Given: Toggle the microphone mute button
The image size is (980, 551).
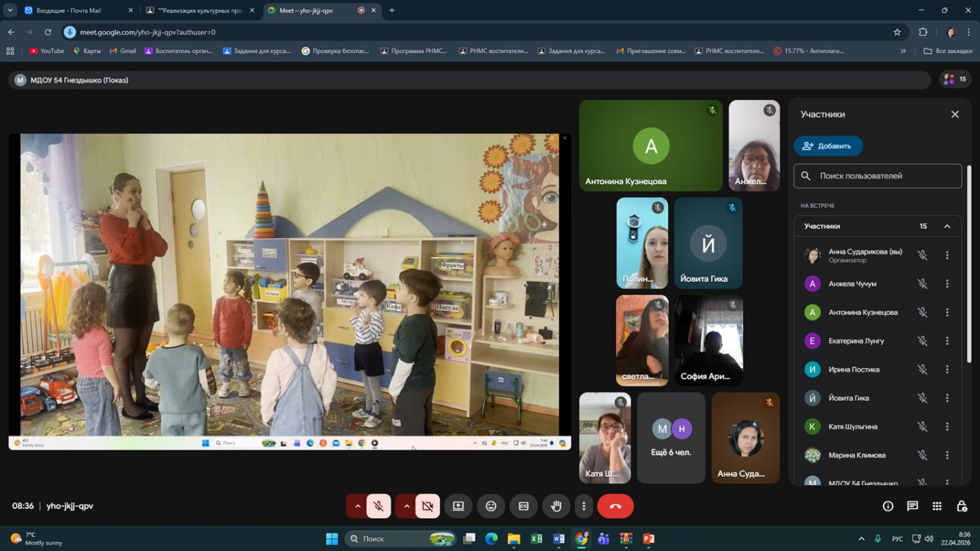Looking at the screenshot, I should (378, 506).
